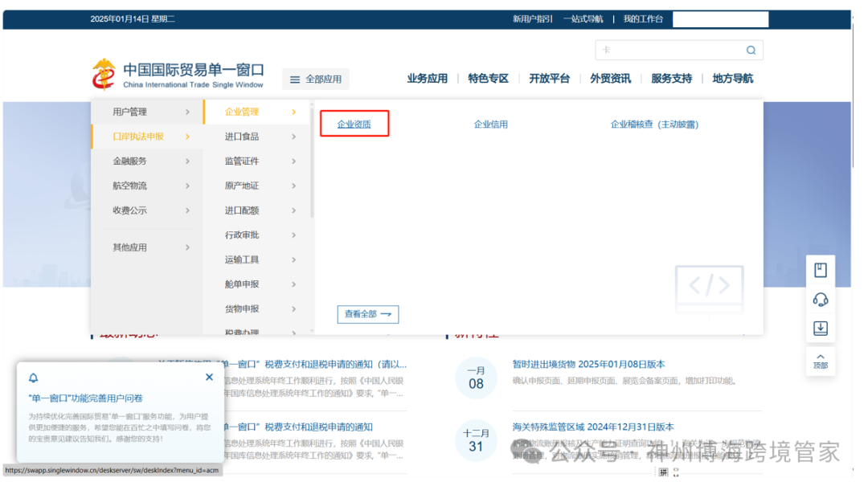Image resolution: width=868 pixels, height=486 pixels.
Task: Open the 企业资质 link
Action: coord(354,124)
